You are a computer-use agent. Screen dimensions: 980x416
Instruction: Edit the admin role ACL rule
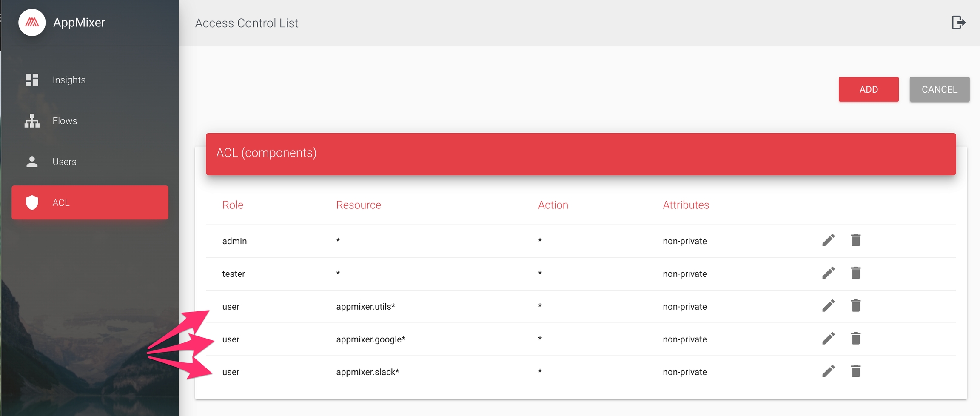click(828, 240)
